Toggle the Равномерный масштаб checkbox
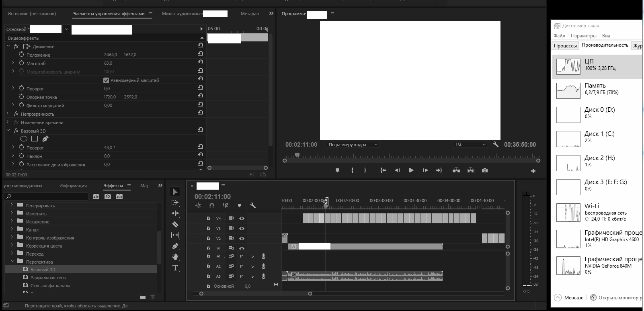The height and width of the screenshot is (311, 644). coord(106,80)
